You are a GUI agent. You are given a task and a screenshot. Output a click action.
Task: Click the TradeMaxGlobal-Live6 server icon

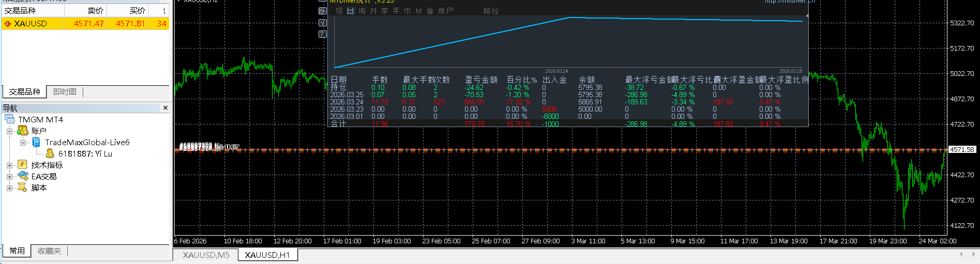click(36, 142)
